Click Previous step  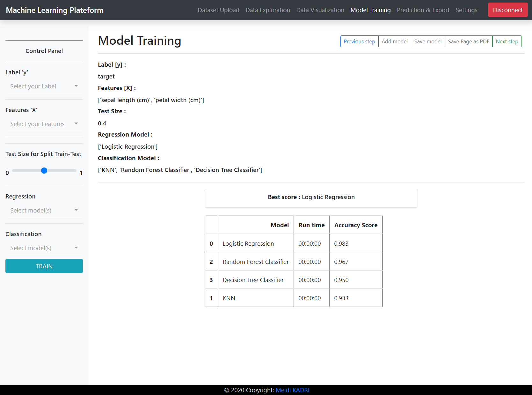(x=359, y=41)
